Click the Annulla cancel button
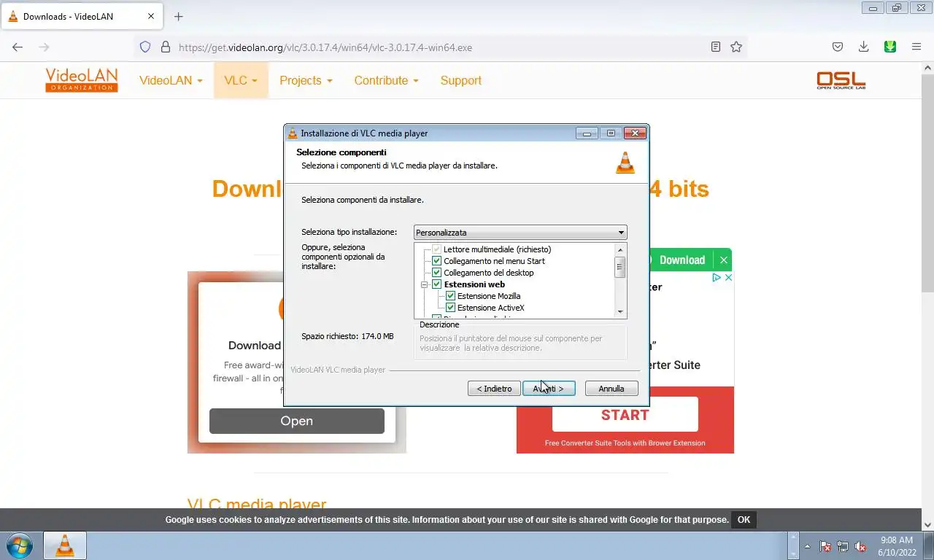Screen dimensions: 934x560 coord(611,389)
